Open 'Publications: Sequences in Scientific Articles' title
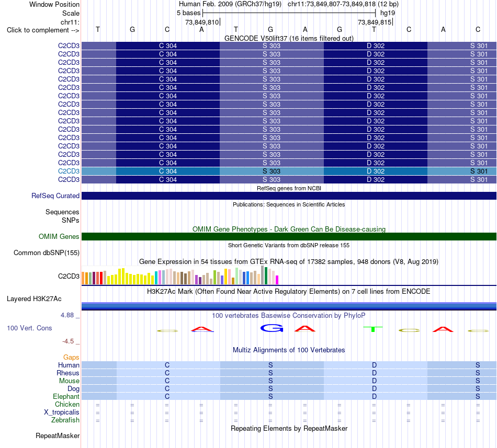 (x=289, y=204)
